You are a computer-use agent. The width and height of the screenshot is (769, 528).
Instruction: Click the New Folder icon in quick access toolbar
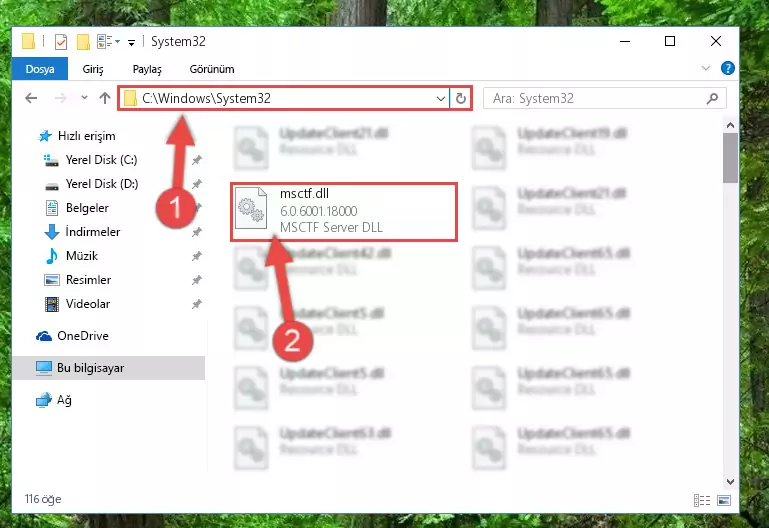(x=83, y=42)
